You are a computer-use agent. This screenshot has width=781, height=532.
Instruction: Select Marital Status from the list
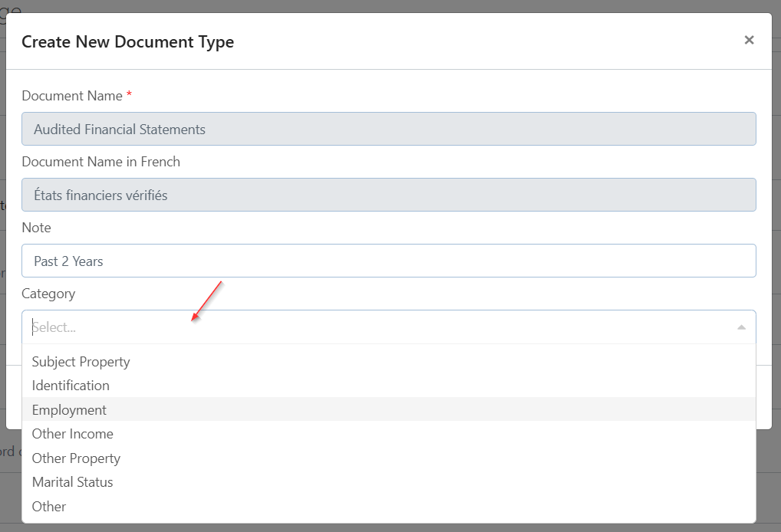72,482
